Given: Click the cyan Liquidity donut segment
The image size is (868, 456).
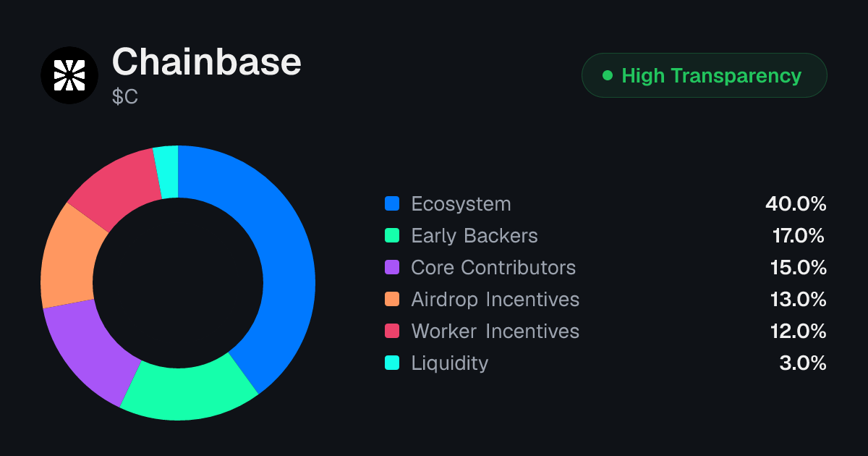Looking at the screenshot, I should pyautogui.click(x=167, y=172).
